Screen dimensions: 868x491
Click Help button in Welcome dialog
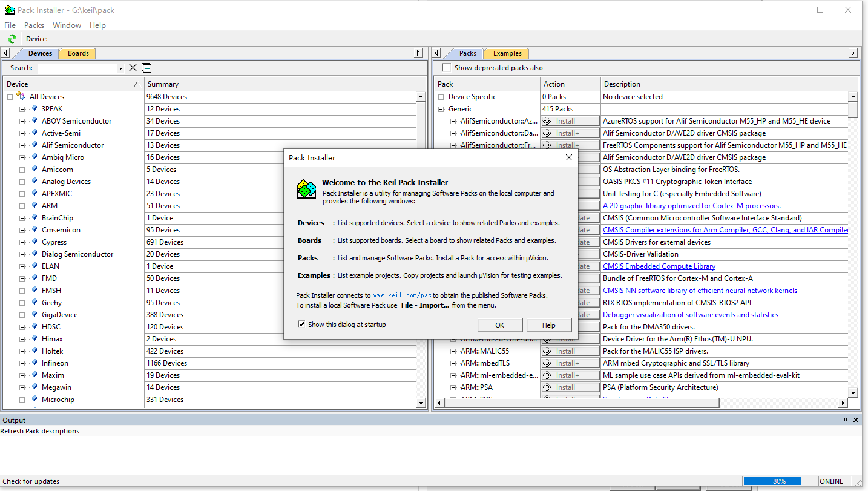coord(548,325)
